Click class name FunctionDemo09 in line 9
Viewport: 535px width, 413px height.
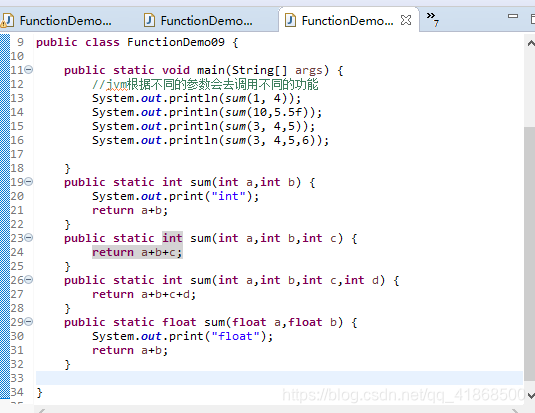[x=176, y=42]
